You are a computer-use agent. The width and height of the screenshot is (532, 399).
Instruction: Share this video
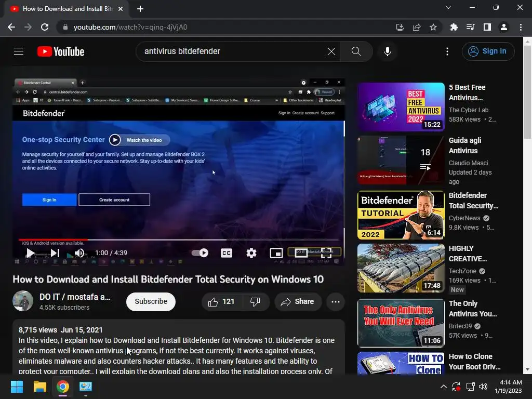pyautogui.click(x=298, y=302)
